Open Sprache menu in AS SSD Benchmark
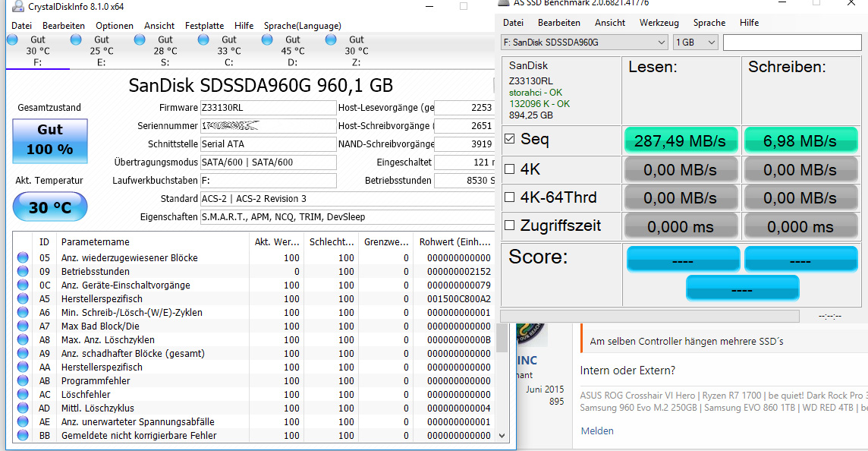Screen dimensions: 868x451 click(x=709, y=23)
